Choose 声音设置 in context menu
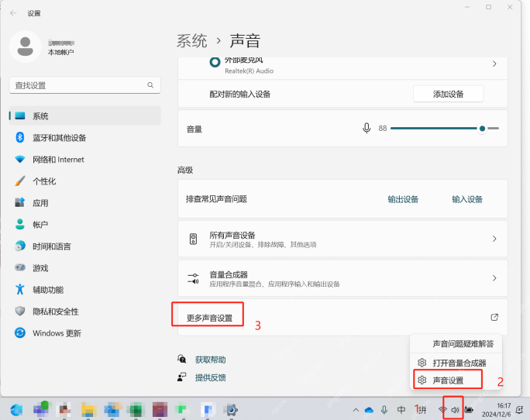This screenshot has width=530, height=420. point(456,380)
